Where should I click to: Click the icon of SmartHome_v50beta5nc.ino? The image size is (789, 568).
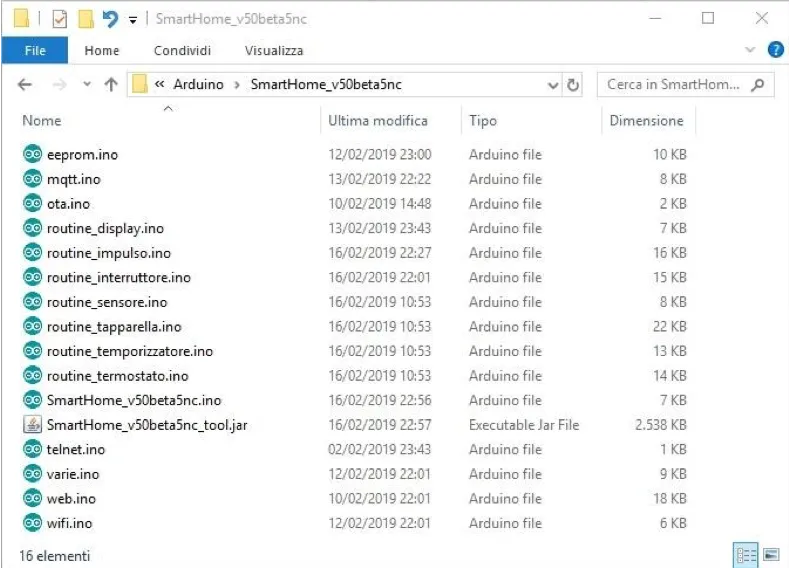coord(33,400)
